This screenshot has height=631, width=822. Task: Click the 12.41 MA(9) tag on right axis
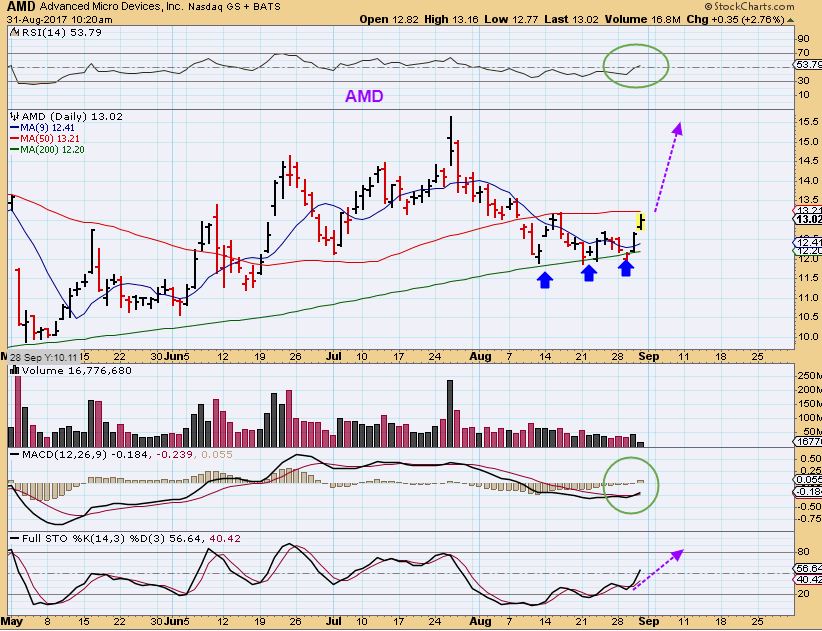808,242
